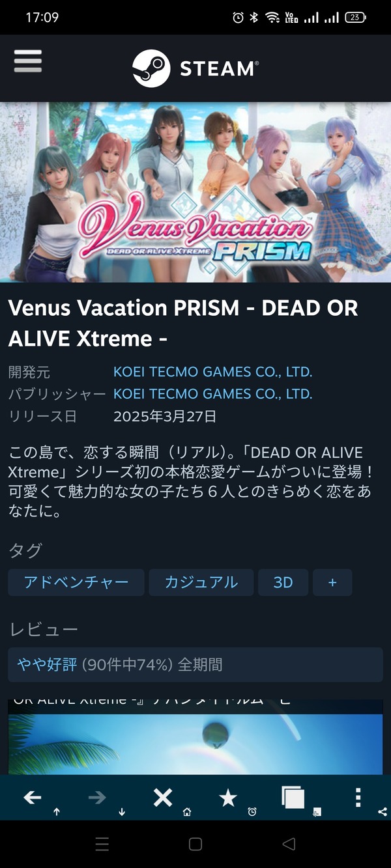Image resolution: width=391 pixels, height=868 pixels.
Task: Stop loading with the X icon
Action: click(162, 798)
